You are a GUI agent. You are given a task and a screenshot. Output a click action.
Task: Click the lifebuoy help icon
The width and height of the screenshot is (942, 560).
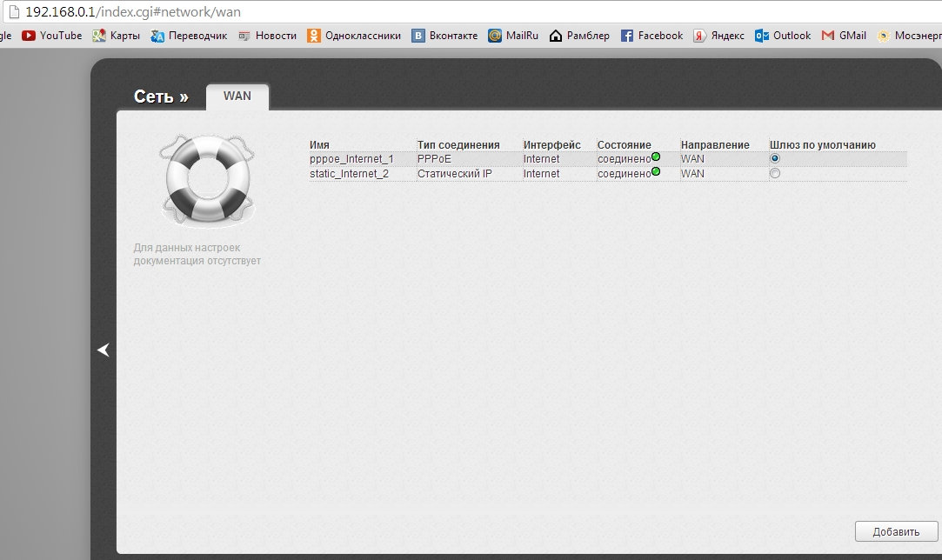coord(207,180)
